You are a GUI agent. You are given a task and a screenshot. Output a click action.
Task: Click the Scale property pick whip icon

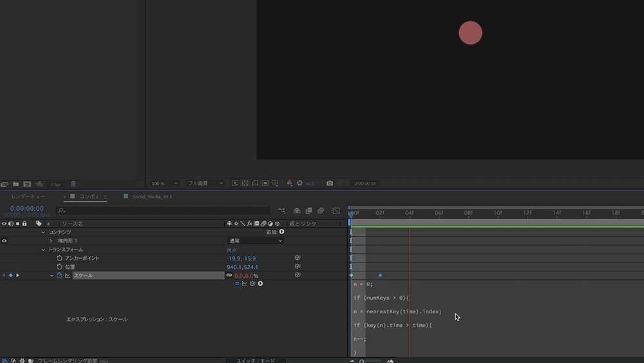298,275
